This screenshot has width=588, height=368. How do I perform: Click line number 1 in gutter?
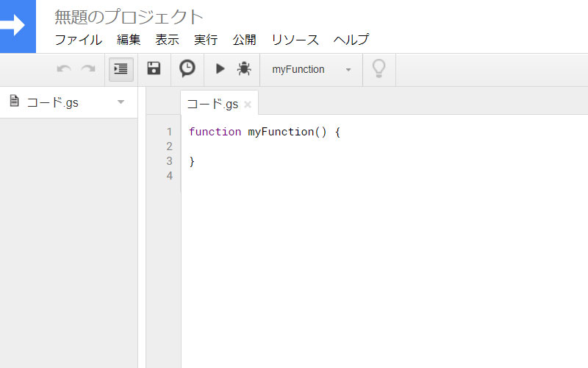[170, 132]
